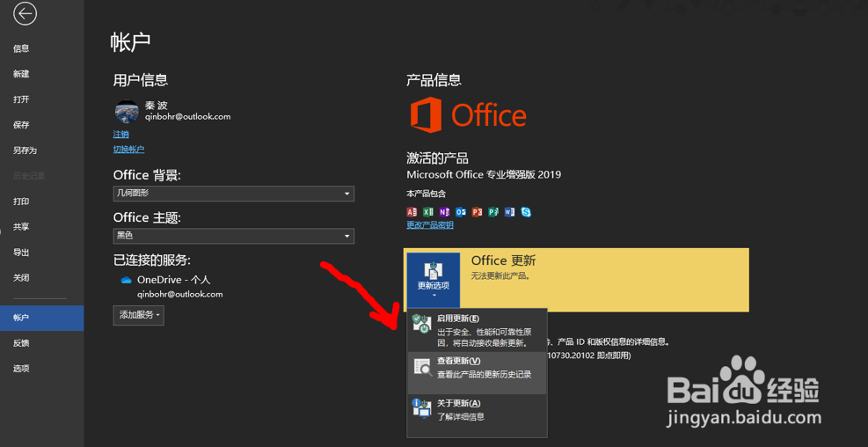Open the 更新选项 dropdown button

pyautogui.click(x=434, y=279)
